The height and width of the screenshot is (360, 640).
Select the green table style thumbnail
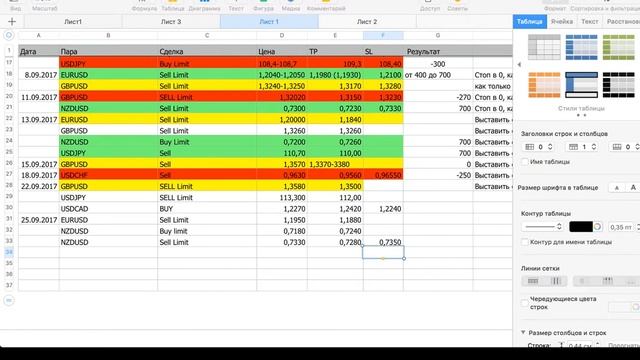[619, 47]
